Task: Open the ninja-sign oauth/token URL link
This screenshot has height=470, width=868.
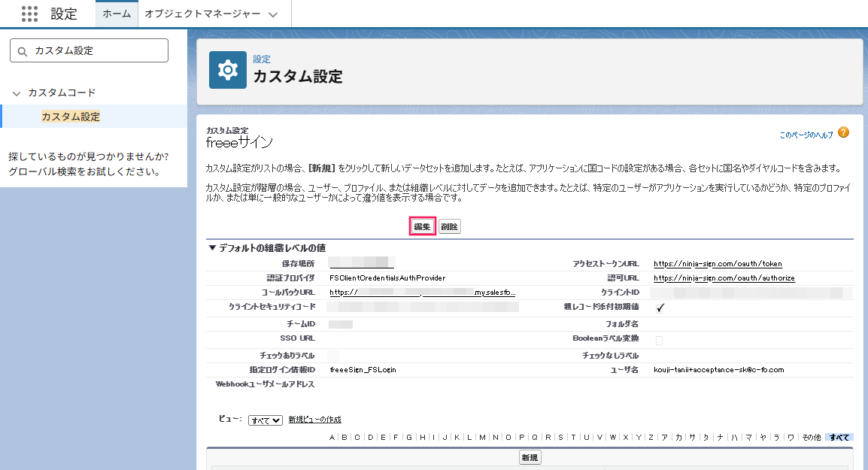Action: pyautogui.click(x=718, y=263)
